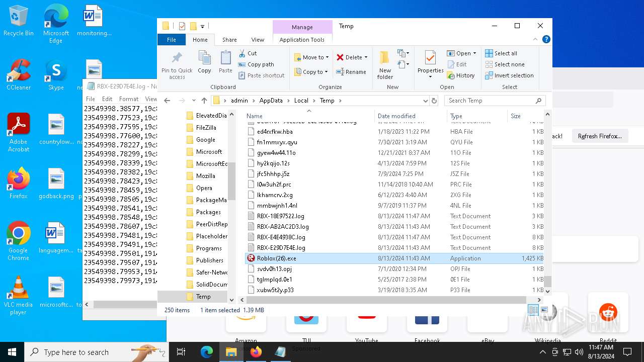Open the Delete dropdown in ribbon

[x=352, y=57]
